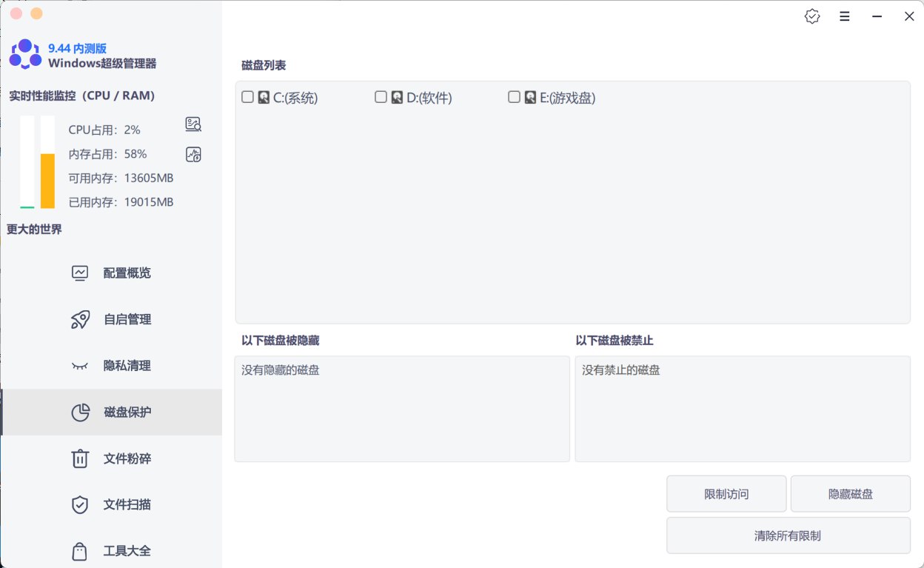Image resolution: width=924 pixels, height=568 pixels.
Task: Click the memory optimization lightning icon
Action: 192,154
